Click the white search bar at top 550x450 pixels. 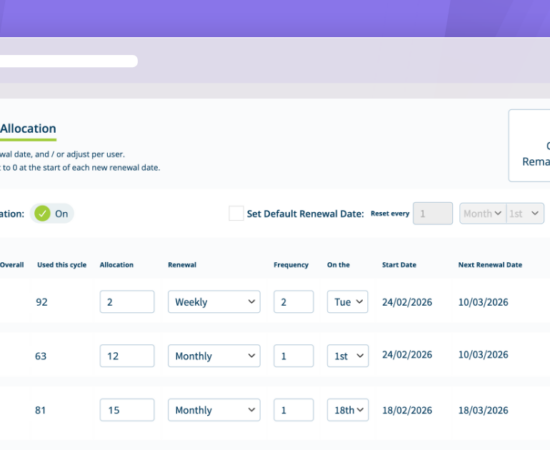[69, 61]
